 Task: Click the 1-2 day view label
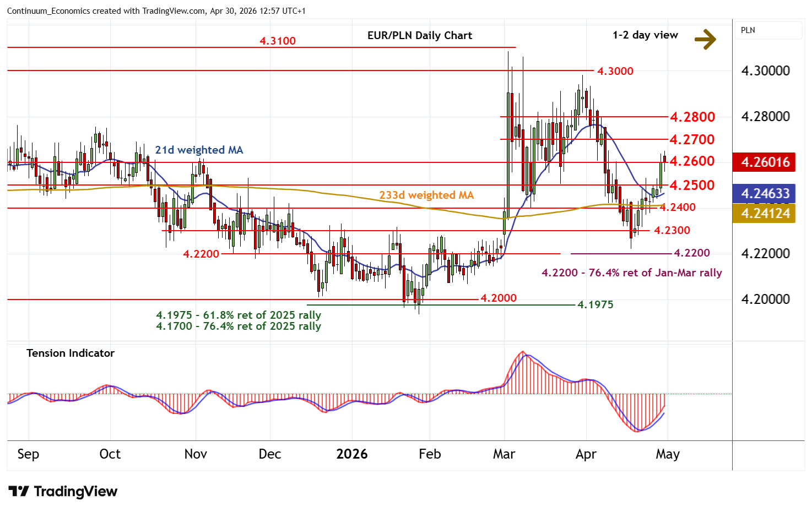(645, 35)
